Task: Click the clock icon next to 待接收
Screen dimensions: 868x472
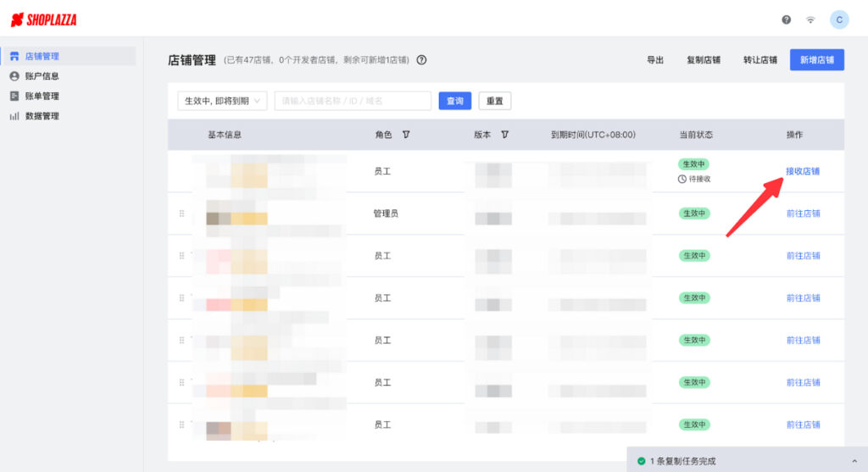Action: pyautogui.click(x=682, y=179)
